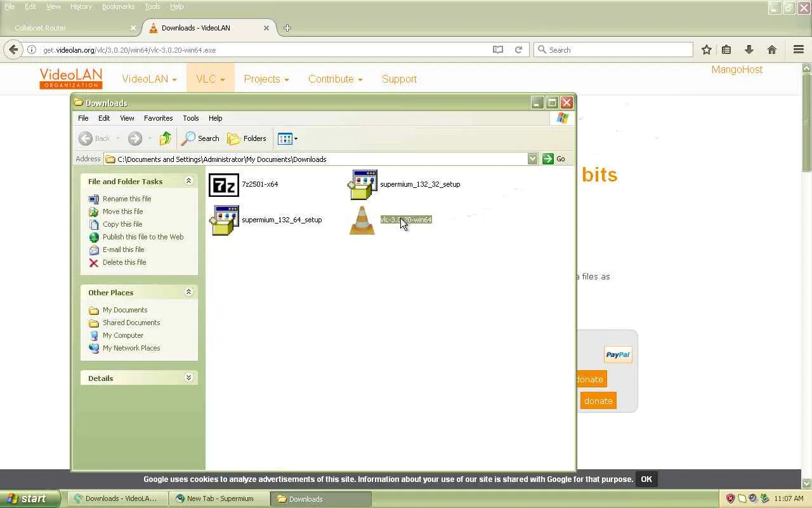The width and height of the screenshot is (812, 508).
Task: Go back a page in the browser
Action: (13, 50)
